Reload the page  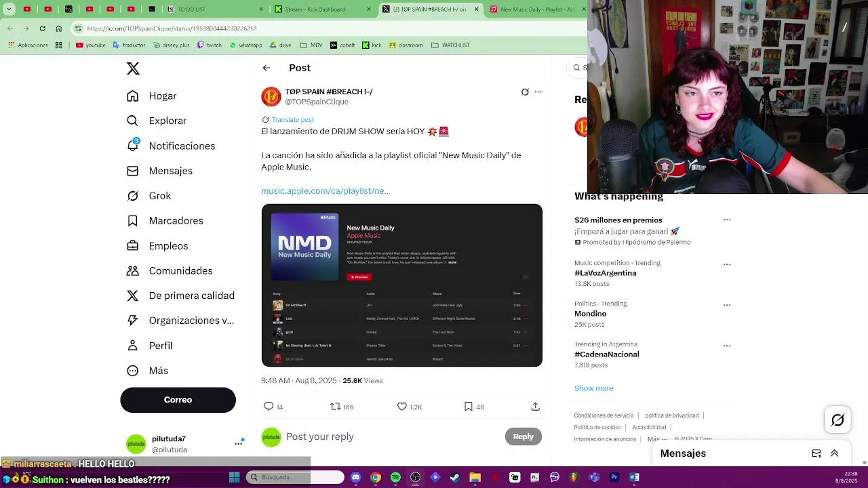tap(42, 28)
